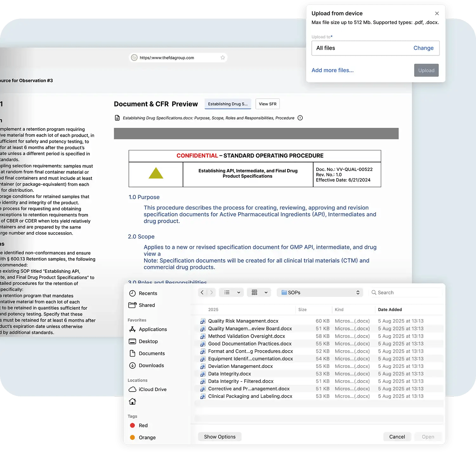
Task: Click the Change link for upload destination
Action: click(423, 48)
